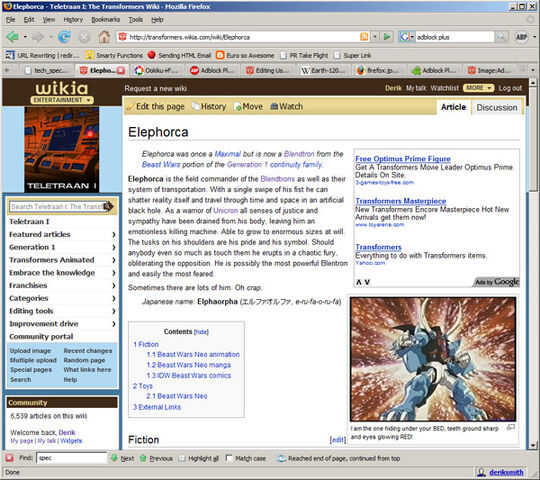This screenshot has width=540, height=480.
Task: Toggle the Match case checkbox
Action: click(x=229, y=458)
